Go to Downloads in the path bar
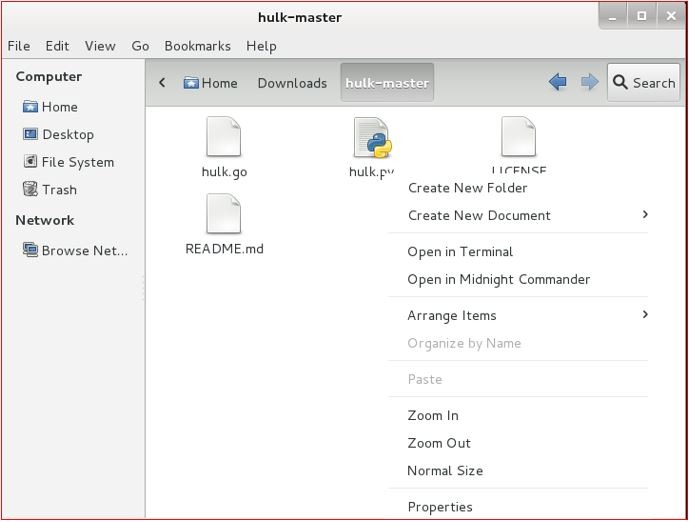This screenshot has width=689, height=522. (x=292, y=83)
